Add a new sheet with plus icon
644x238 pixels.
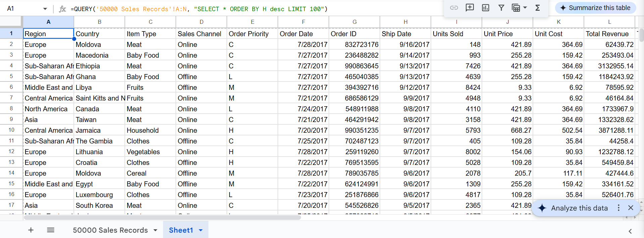31,230
